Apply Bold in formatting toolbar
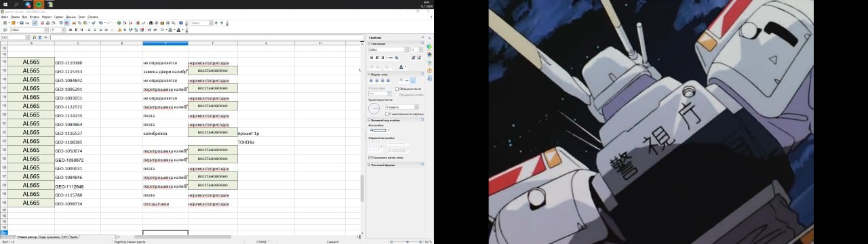This screenshot has width=868, height=244. point(71,30)
